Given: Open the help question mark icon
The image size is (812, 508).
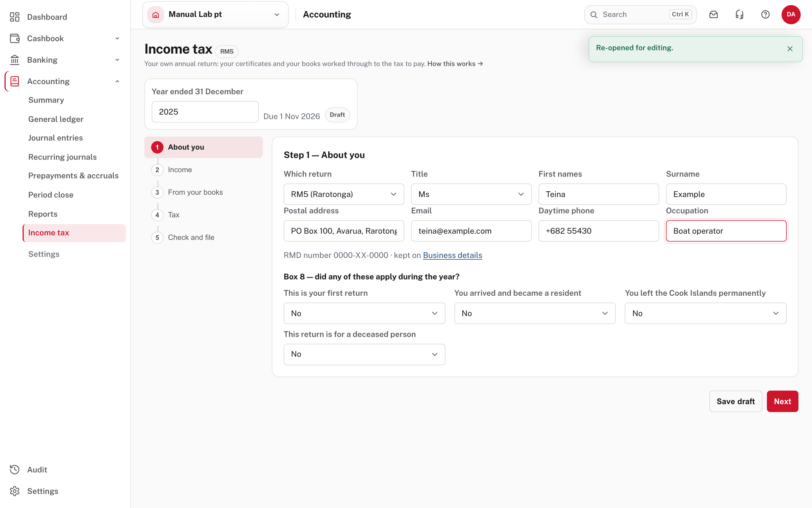Looking at the screenshot, I should 765,14.
